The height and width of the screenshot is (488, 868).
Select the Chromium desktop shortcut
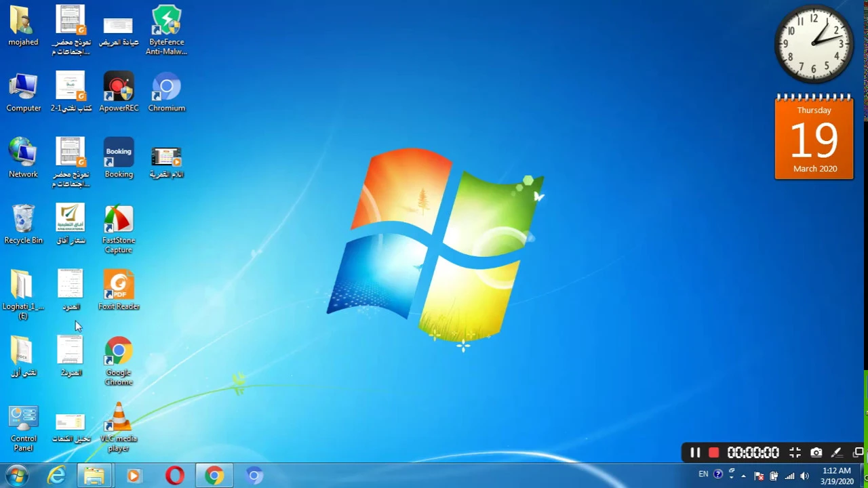click(166, 93)
